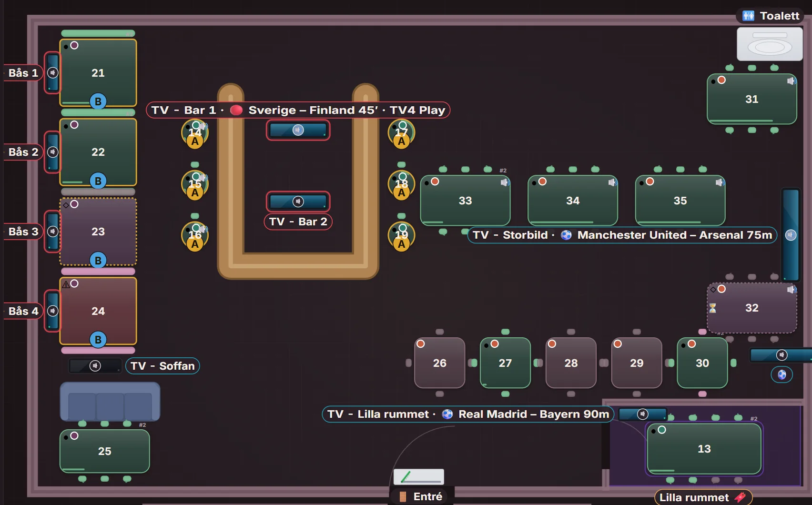Select table 26
Image resolution: width=812 pixels, height=505 pixels.
439,363
